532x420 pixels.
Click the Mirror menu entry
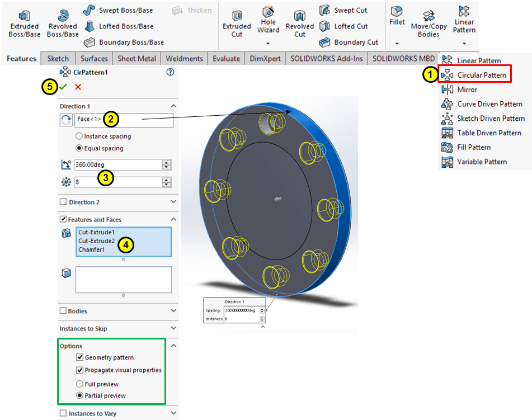[467, 89]
